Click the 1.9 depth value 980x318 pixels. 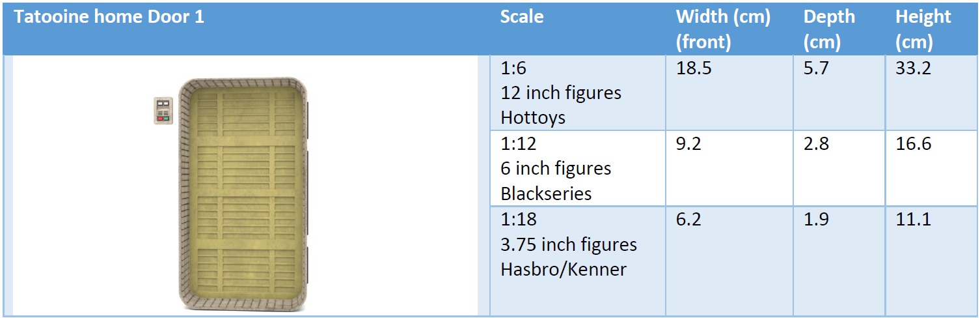point(816,219)
